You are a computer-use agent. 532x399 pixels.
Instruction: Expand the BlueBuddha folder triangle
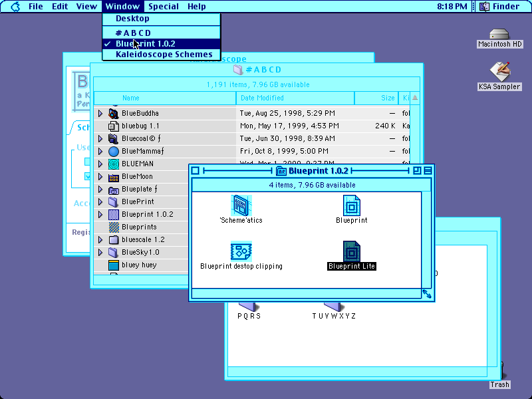100,113
